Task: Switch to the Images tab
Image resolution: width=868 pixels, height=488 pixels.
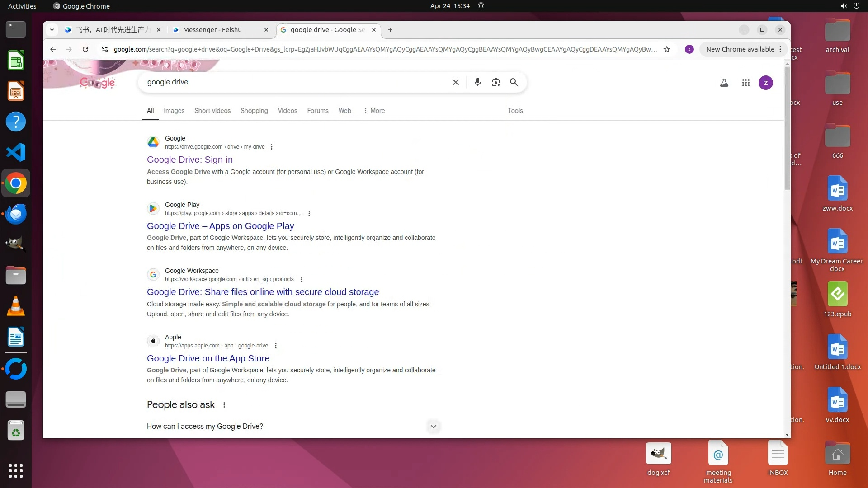Action: 174,111
